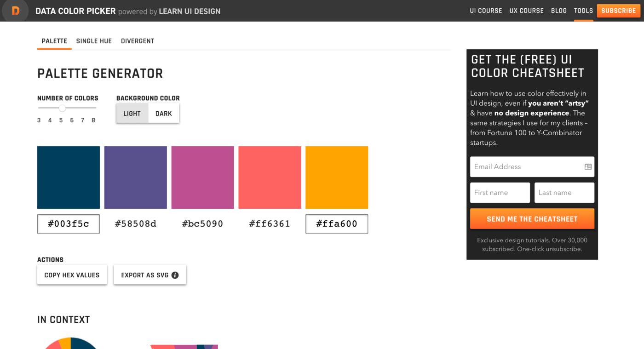The image size is (644, 349).
Task: Switch to the Divergent tab
Action: click(138, 41)
